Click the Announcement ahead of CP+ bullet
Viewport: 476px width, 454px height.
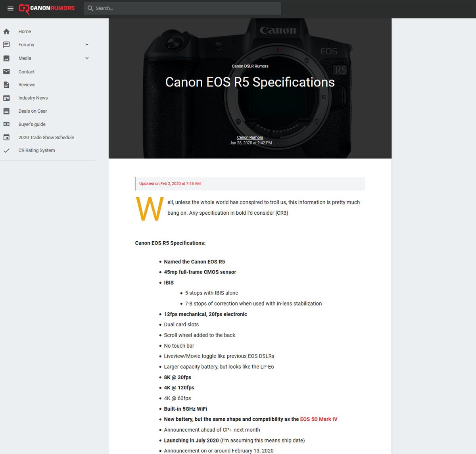pyautogui.click(x=212, y=430)
